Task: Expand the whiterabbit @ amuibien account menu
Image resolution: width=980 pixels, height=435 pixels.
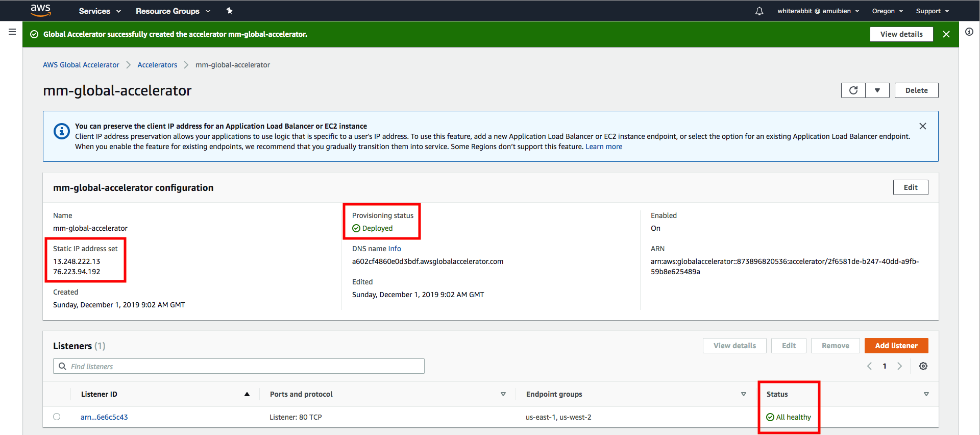Action: pyautogui.click(x=818, y=11)
